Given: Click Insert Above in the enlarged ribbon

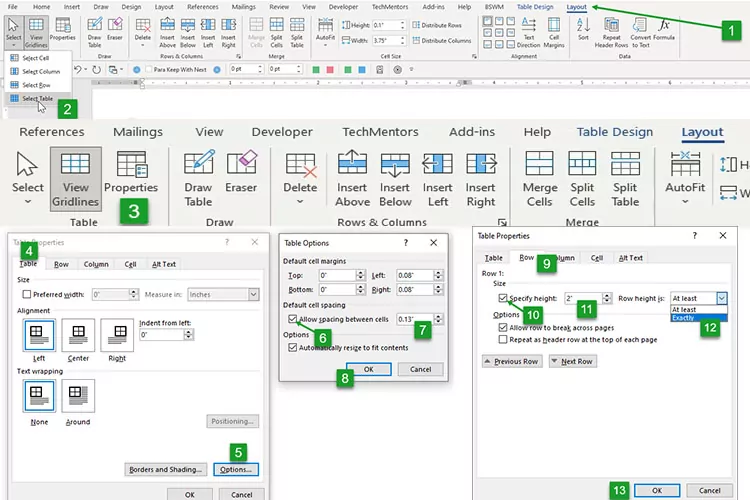Looking at the screenshot, I should (x=352, y=179).
